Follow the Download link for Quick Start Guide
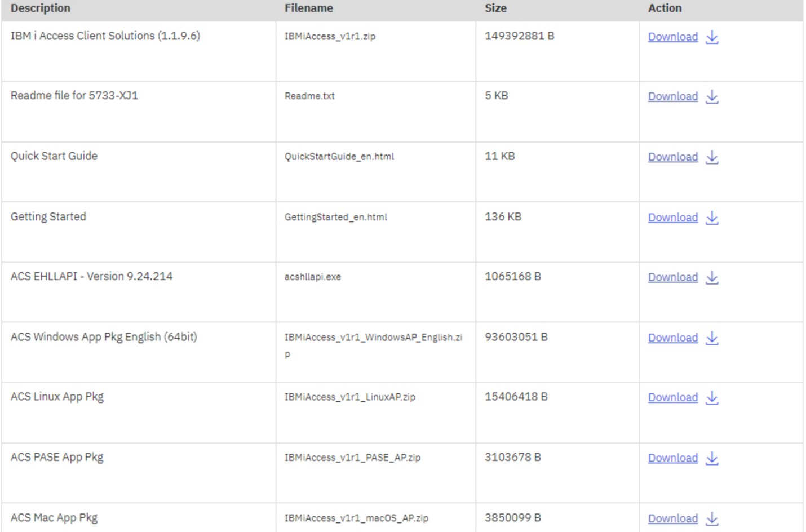 672,157
